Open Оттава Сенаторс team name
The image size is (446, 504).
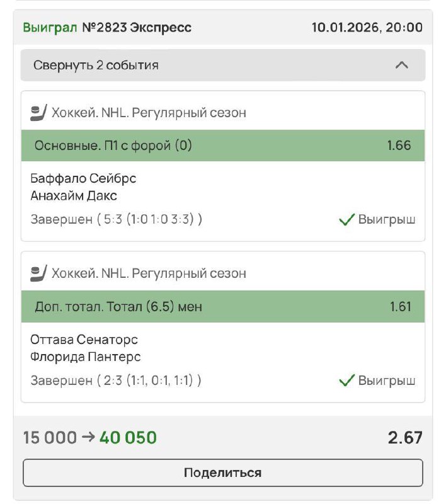click(84, 340)
